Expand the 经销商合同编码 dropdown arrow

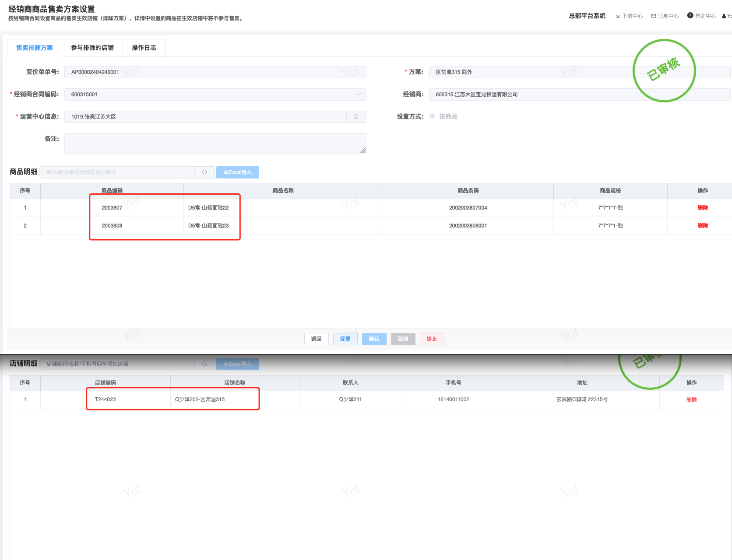coord(359,94)
